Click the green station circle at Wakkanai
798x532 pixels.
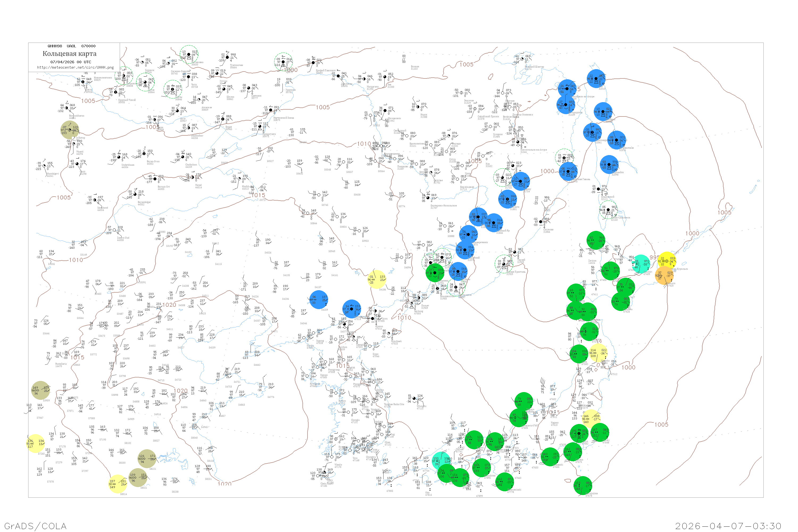click(x=596, y=240)
